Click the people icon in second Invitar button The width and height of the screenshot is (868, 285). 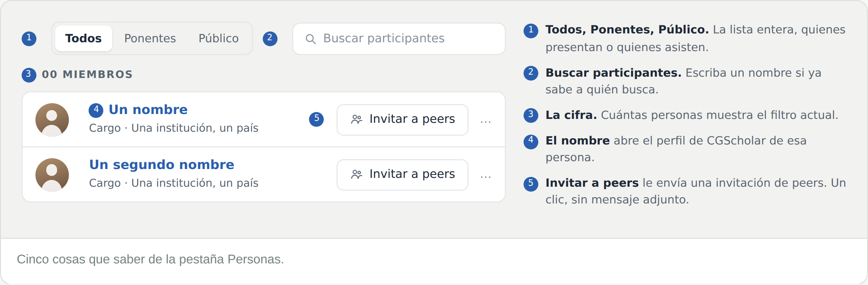tap(357, 175)
